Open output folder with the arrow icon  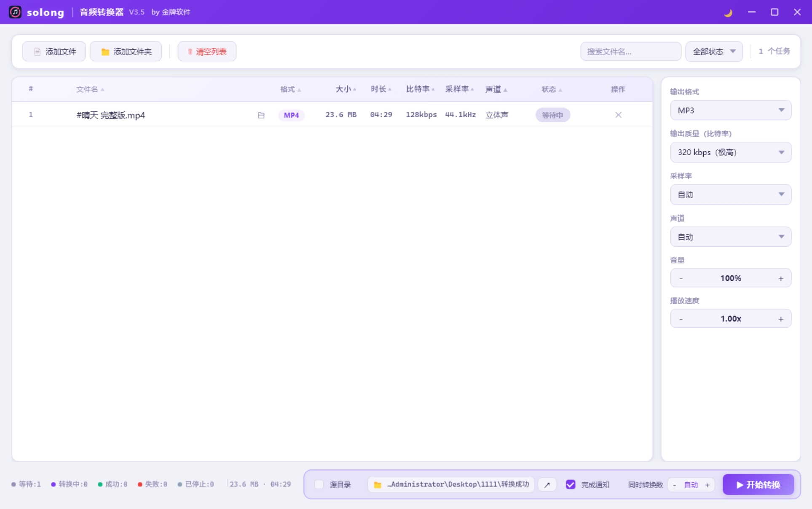547,485
